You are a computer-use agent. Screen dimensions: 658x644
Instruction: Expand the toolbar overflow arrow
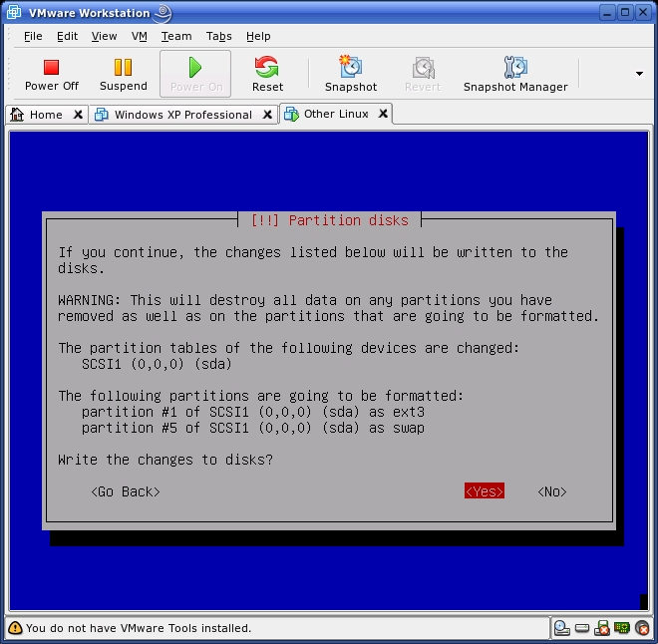pyautogui.click(x=639, y=74)
